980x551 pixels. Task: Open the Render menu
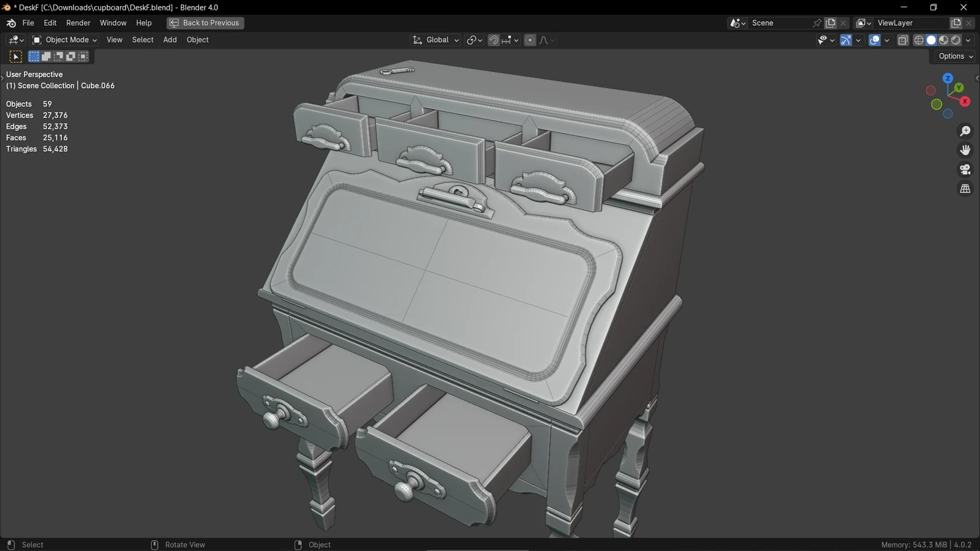[78, 23]
